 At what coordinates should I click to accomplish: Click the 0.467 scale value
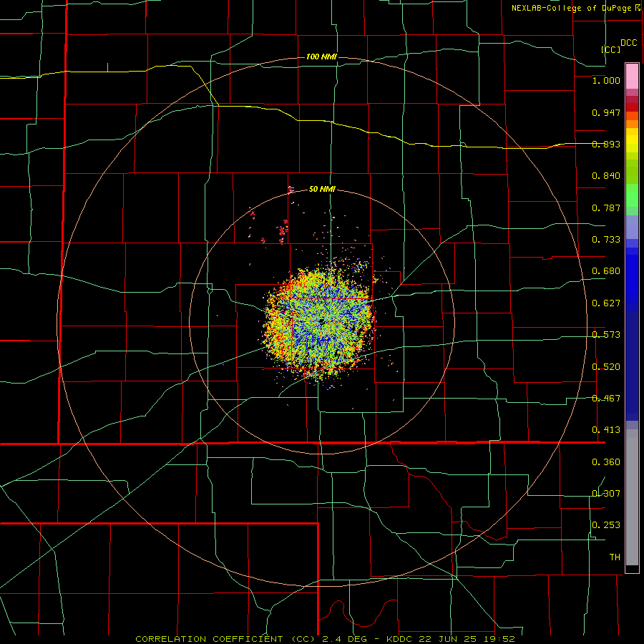point(606,399)
